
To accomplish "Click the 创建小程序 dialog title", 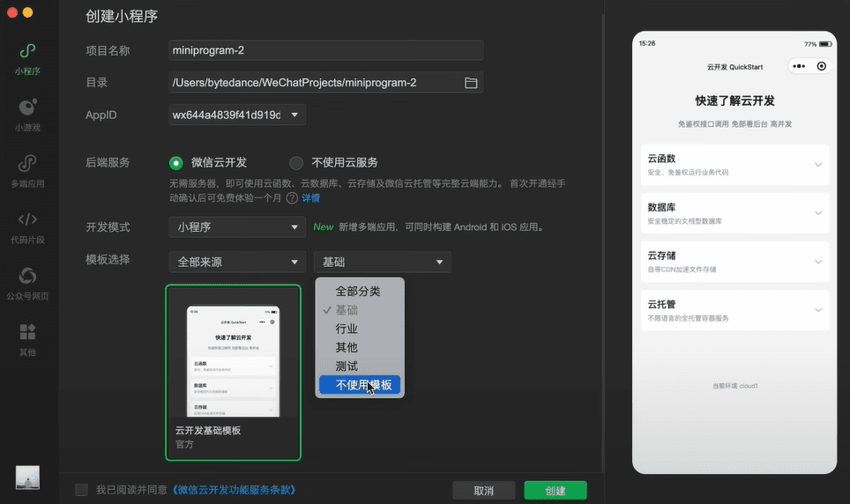I will pyautogui.click(x=122, y=16).
